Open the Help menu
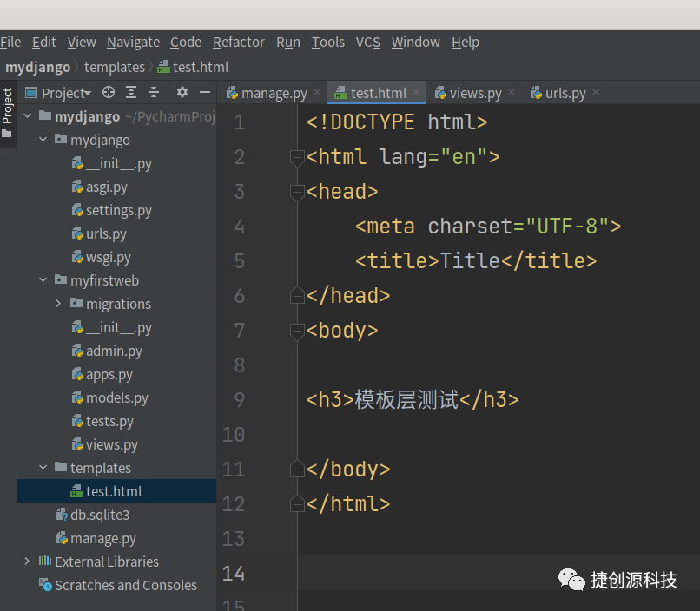 pos(466,42)
